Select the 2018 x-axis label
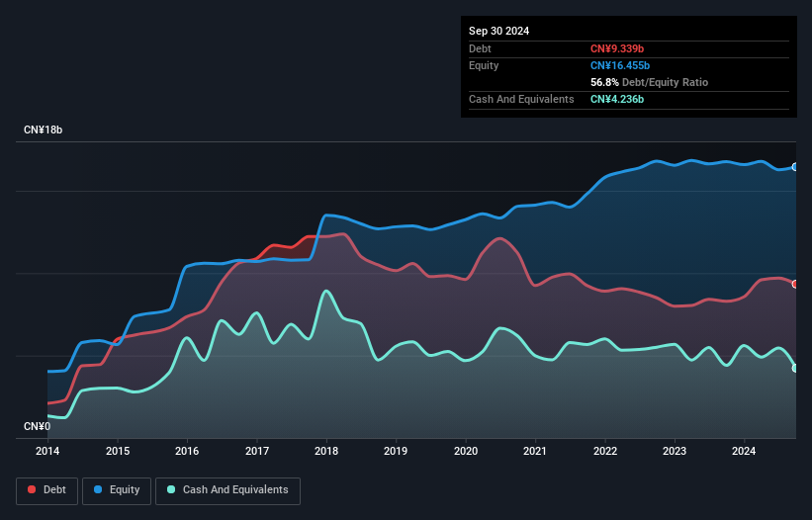The width and height of the screenshot is (812, 520). pyautogui.click(x=326, y=451)
